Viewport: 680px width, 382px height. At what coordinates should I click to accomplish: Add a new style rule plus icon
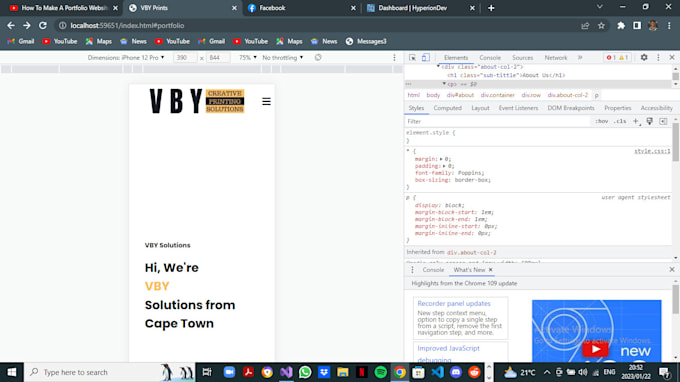point(636,121)
